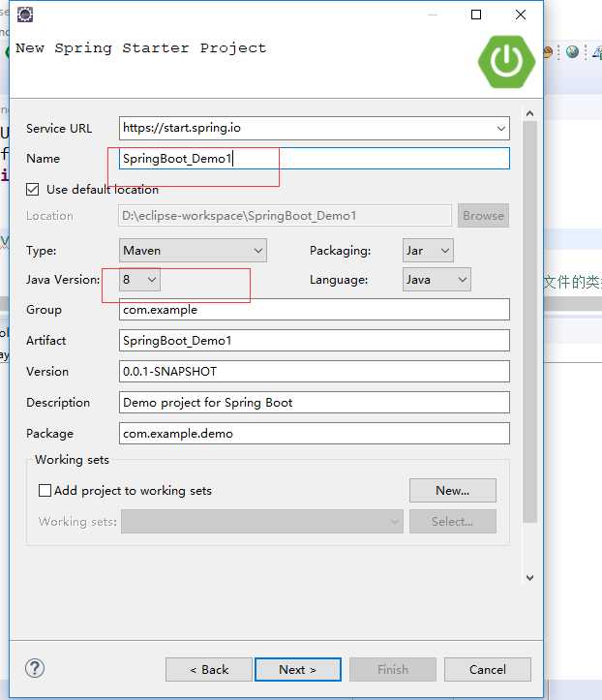602x700 pixels.
Task: Open the Type Maven dropdown
Action: pos(193,251)
